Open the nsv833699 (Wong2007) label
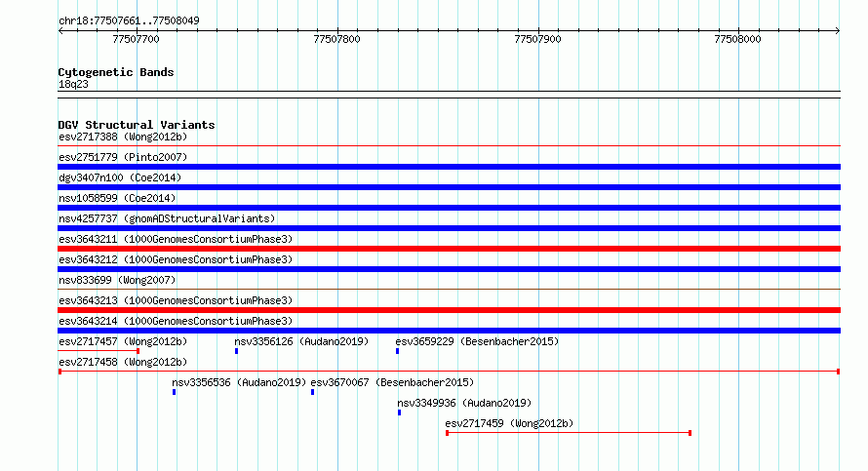The image size is (868, 471). (117, 280)
